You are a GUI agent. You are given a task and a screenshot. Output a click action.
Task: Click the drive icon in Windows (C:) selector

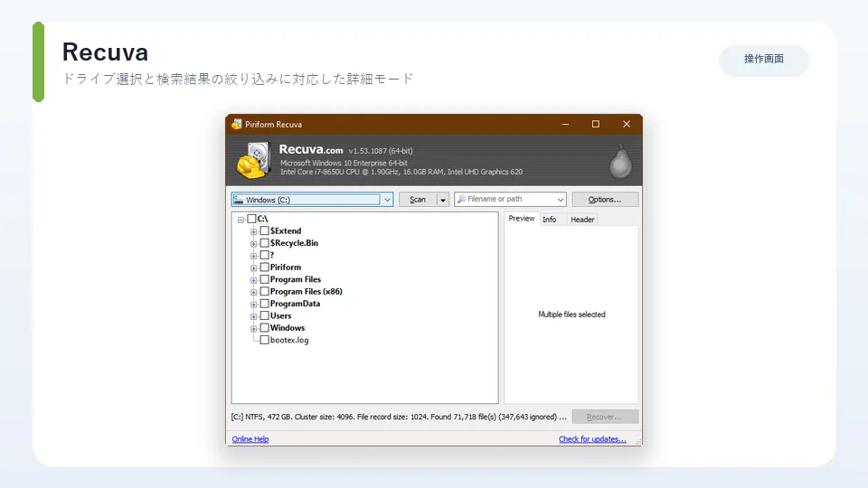239,200
